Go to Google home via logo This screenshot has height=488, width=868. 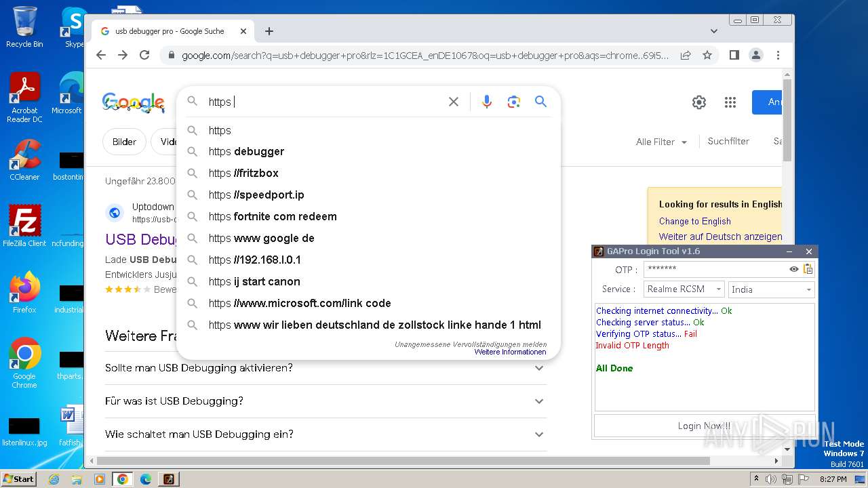click(x=134, y=102)
